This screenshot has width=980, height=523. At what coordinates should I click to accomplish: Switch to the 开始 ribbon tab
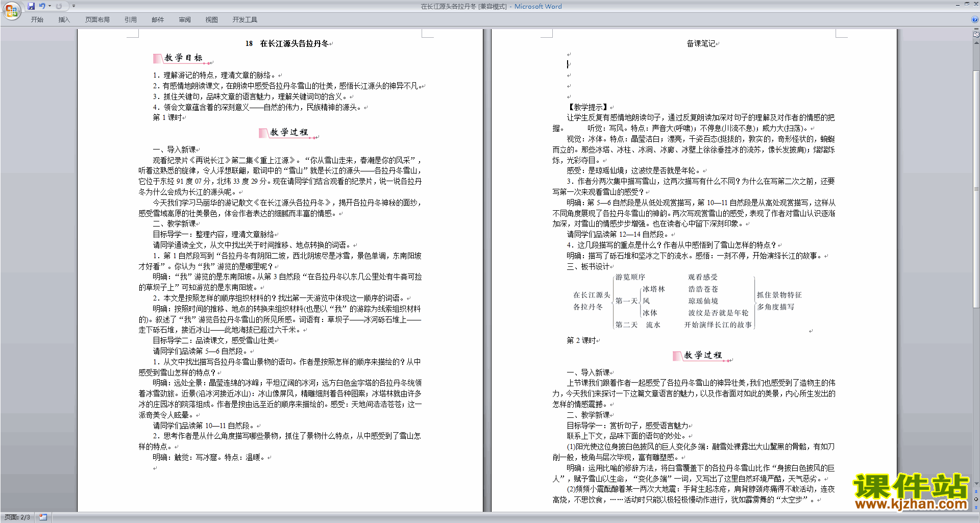pyautogui.click(x=37, y=20)
